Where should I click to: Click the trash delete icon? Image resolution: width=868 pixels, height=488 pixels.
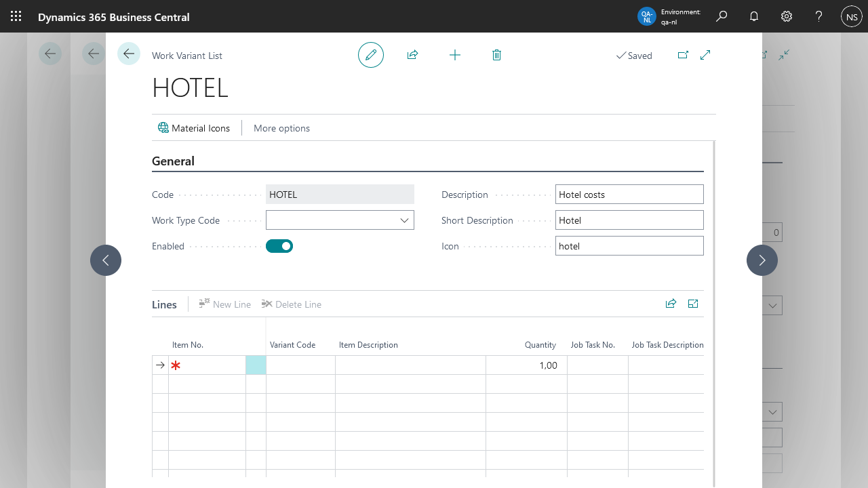[x=496, y=55]
